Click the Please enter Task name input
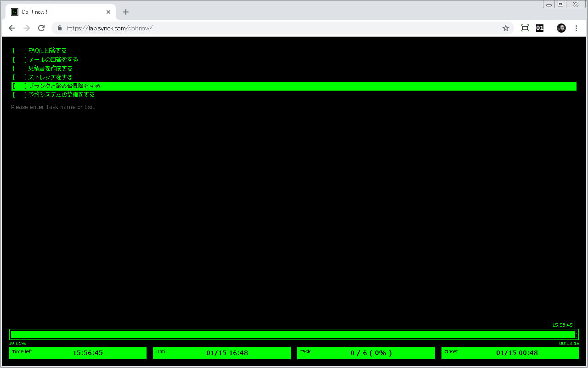Screen dimensions: 588x368 (53, 107)
